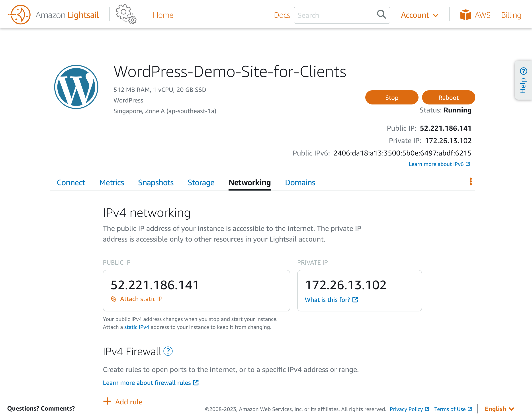
Task: Stop the WordPress instance
Action: (391, 97)
